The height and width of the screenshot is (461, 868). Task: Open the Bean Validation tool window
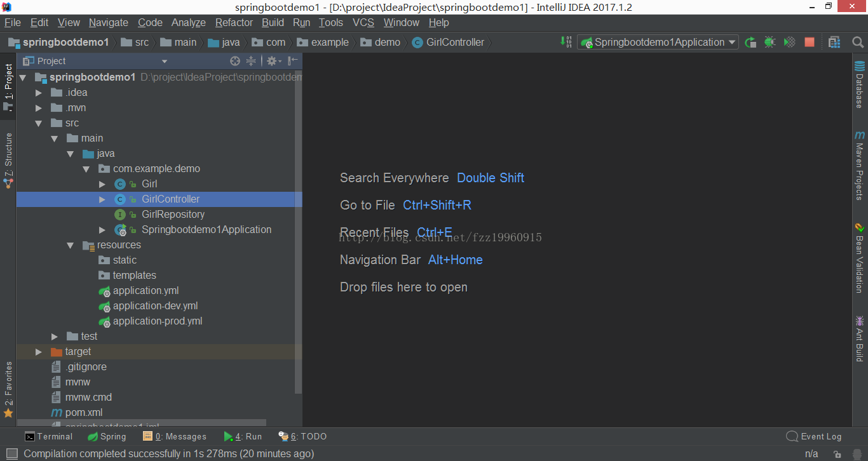click(860, 257)
